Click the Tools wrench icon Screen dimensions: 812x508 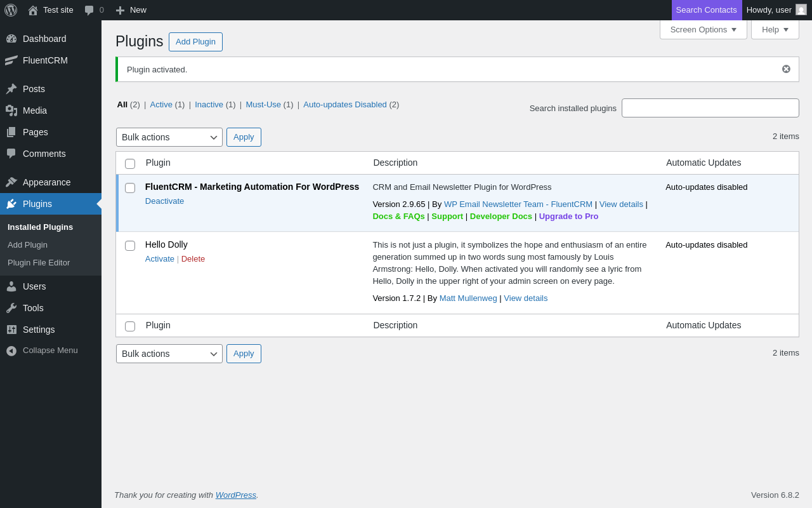pyautogui.click(x=11, y=308)
